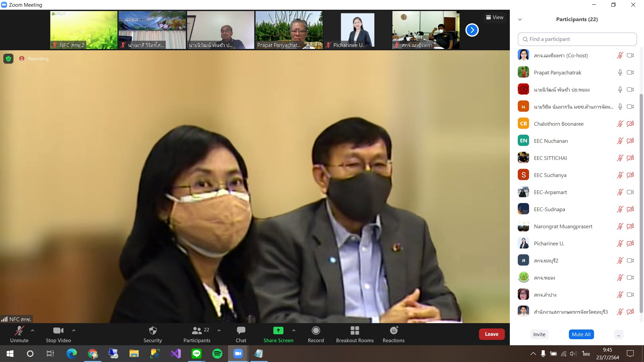644x362 pixels.
Task: Expand audio options arrow beside Unmute
Action: click(x=33, y=330)
